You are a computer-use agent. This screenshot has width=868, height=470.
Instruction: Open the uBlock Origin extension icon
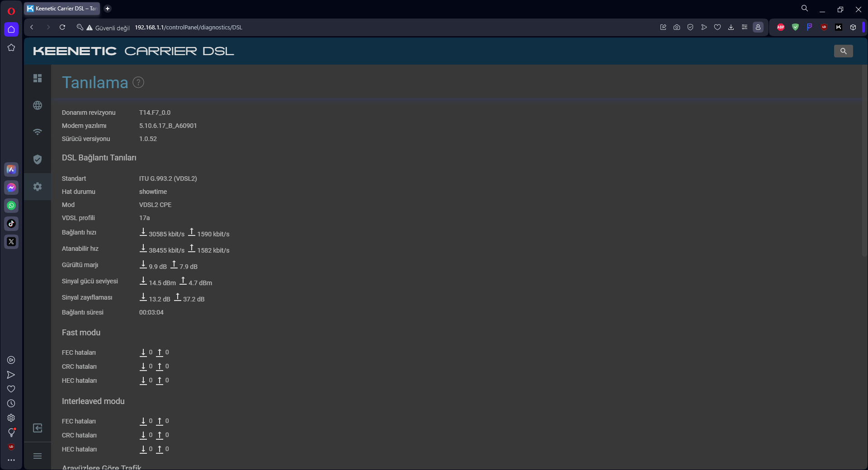pos(824,27)
